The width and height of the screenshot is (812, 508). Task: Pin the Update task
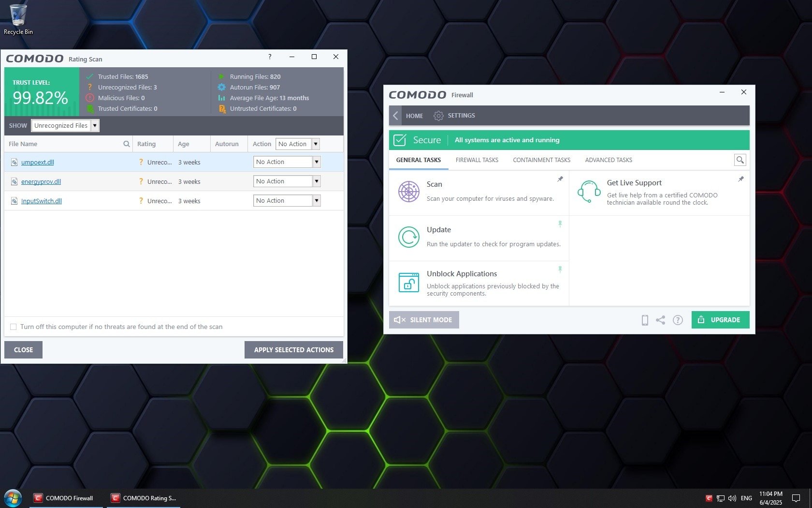(560, 224)
